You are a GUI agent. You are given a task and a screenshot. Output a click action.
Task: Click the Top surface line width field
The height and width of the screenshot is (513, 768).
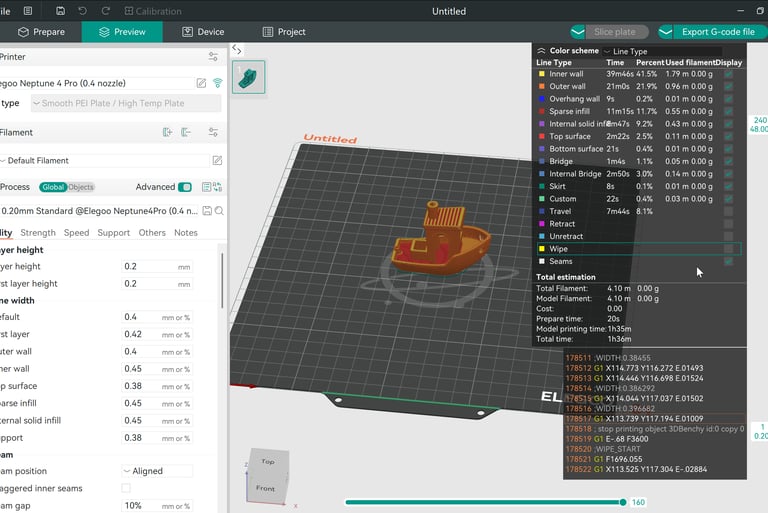(x=157, y=386)
